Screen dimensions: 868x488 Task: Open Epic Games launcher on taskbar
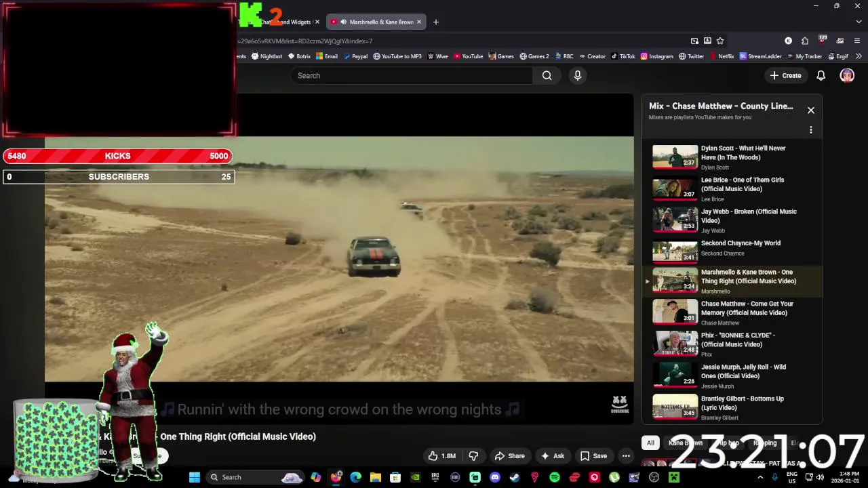(435, 477)
